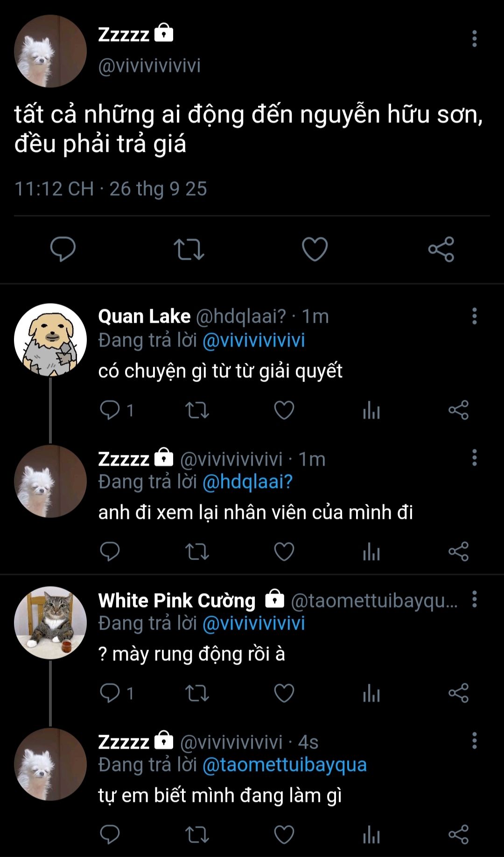504x857 pixels.
Task: Like White Pink Cường's reply
Action: pyautogui.click(x=284, y=693)
